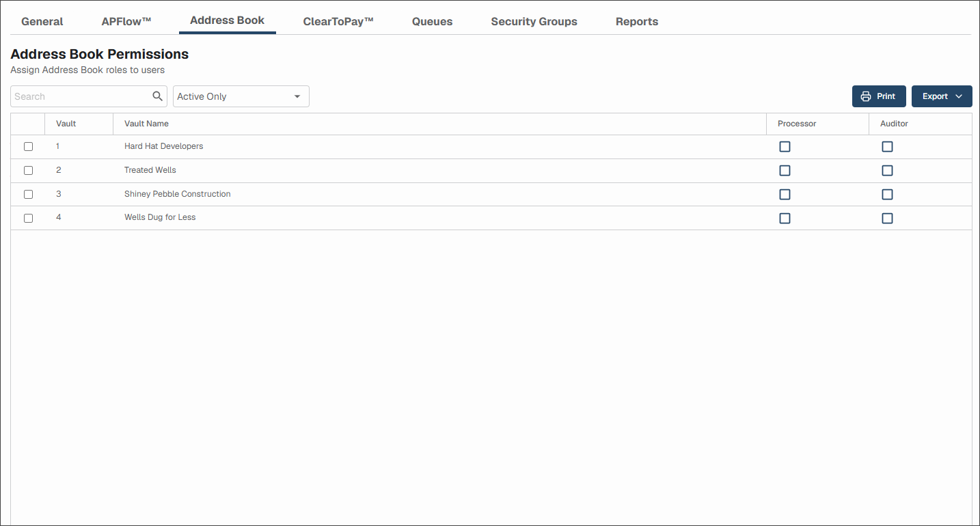Select the Address Book tab
The image size is (980, 526).
point(228,20)
